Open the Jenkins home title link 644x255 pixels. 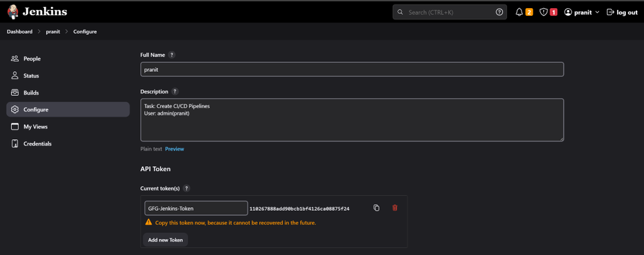pos(45,12)
